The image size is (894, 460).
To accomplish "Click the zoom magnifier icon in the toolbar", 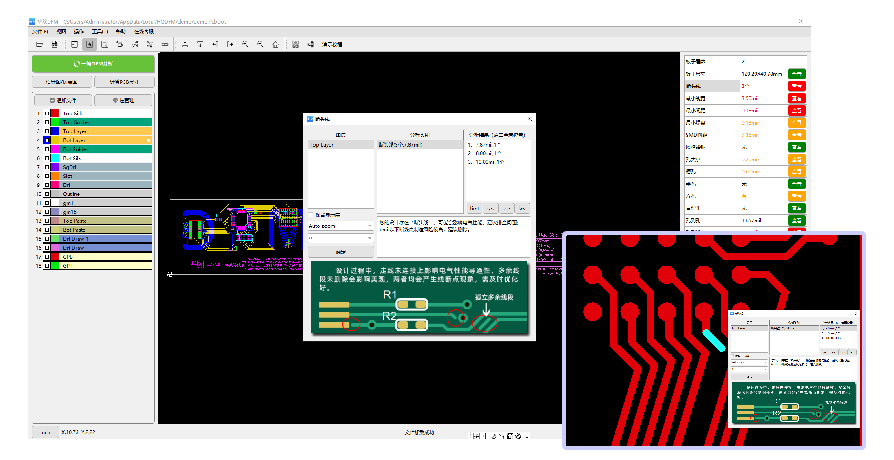I will pyautogui.click(x=245, y=44).
